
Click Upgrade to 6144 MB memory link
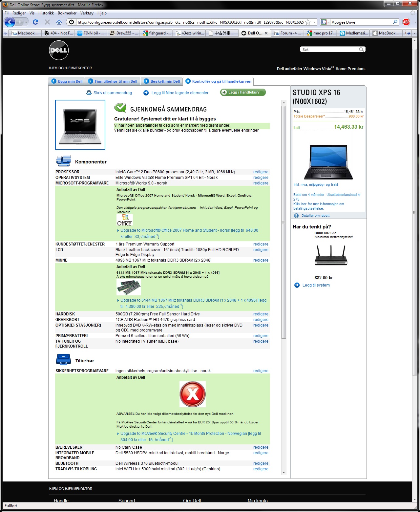[x=193, y=303]
